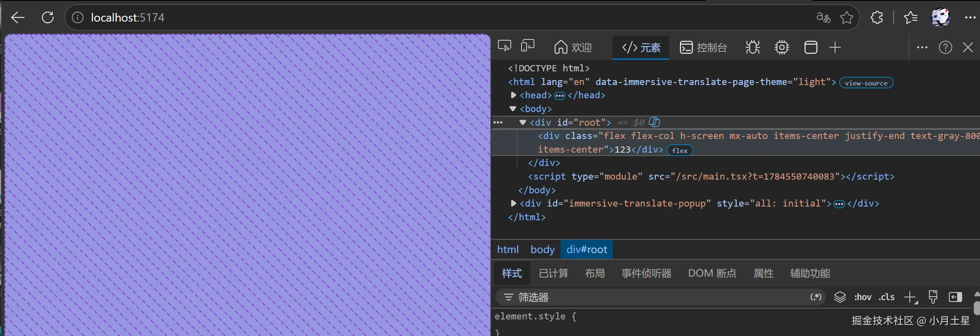
Task: Toggle the rendering emulation brush icon
Action: point(933,297)
